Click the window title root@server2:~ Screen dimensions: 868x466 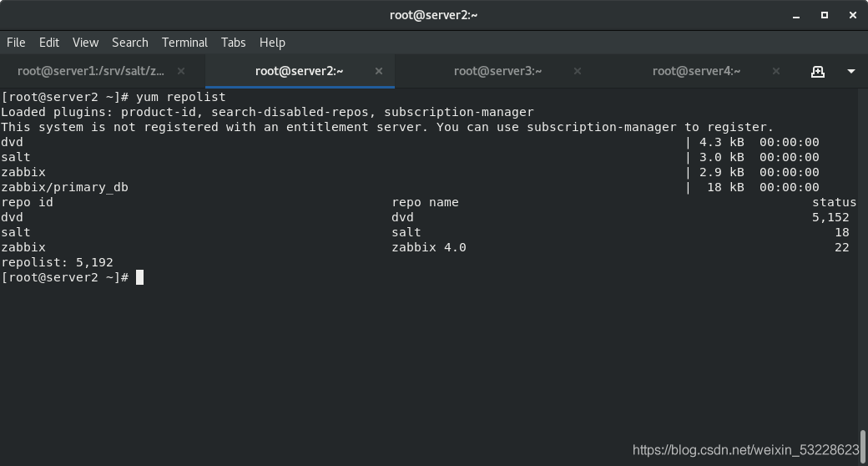433,15
